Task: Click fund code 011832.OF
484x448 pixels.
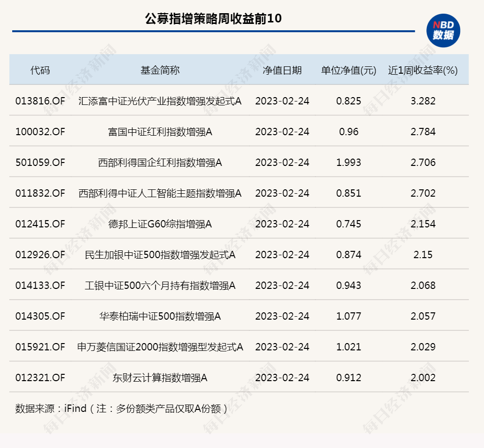Action: [x=40, y=193]
